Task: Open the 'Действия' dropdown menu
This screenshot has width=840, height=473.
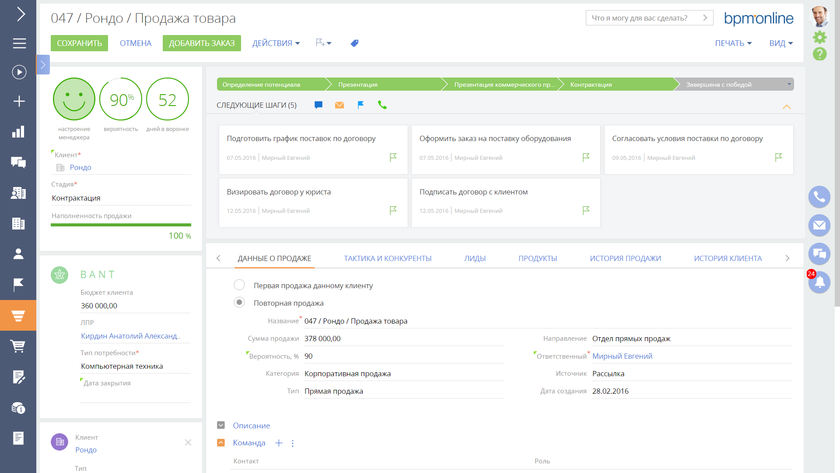Action: pos(276,44)
